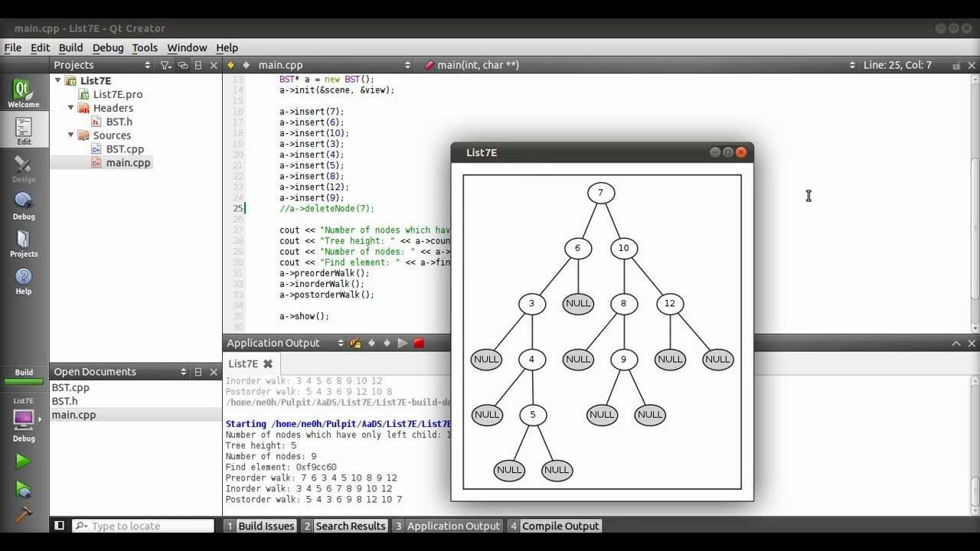Viewport: 980px width, 551px height.
Task: Open the Projects view dropdown
Action: point(103,65)
